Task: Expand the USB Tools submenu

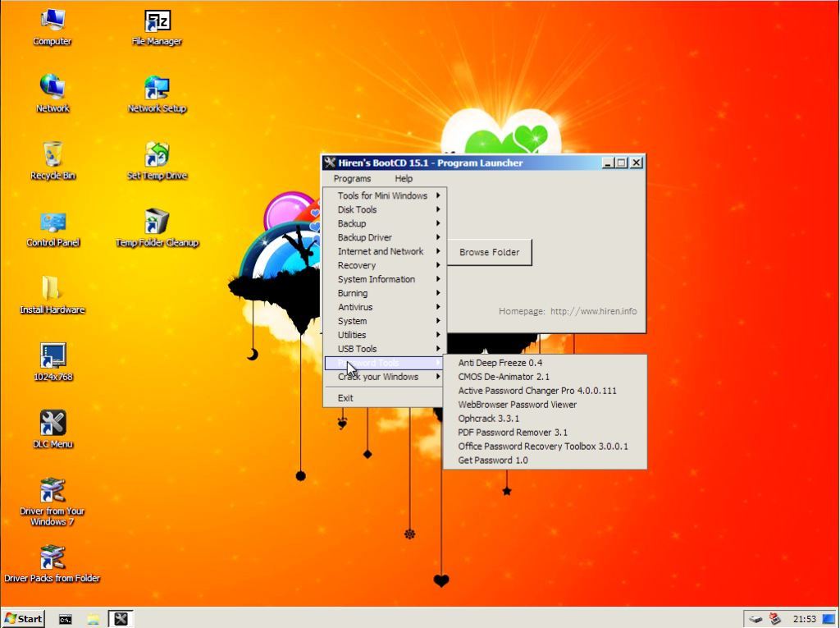Action: [385, 349]
